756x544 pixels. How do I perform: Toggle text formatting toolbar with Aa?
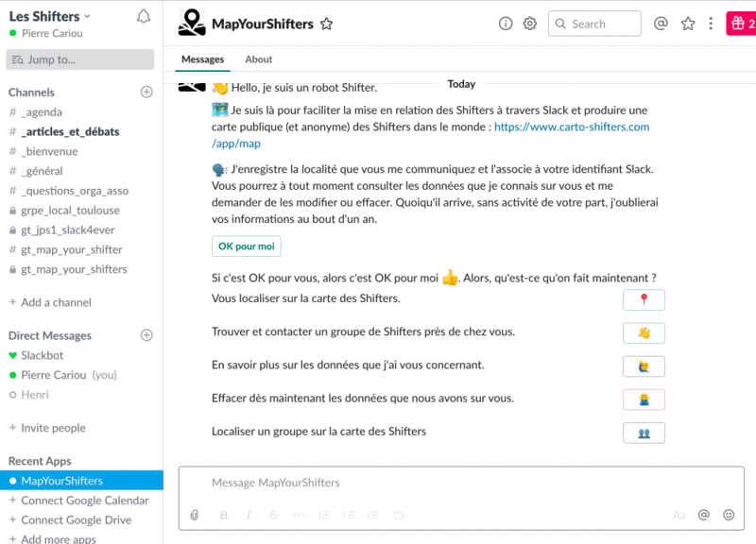679,515
